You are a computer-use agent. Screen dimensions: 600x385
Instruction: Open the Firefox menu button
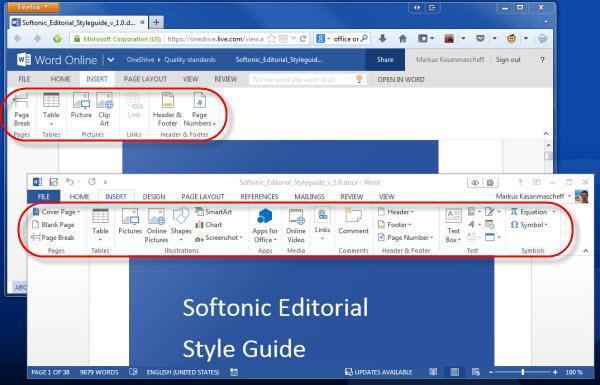33,7
